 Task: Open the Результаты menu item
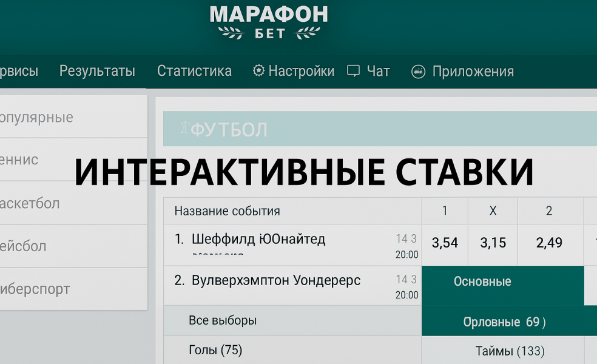click(97, 71)
